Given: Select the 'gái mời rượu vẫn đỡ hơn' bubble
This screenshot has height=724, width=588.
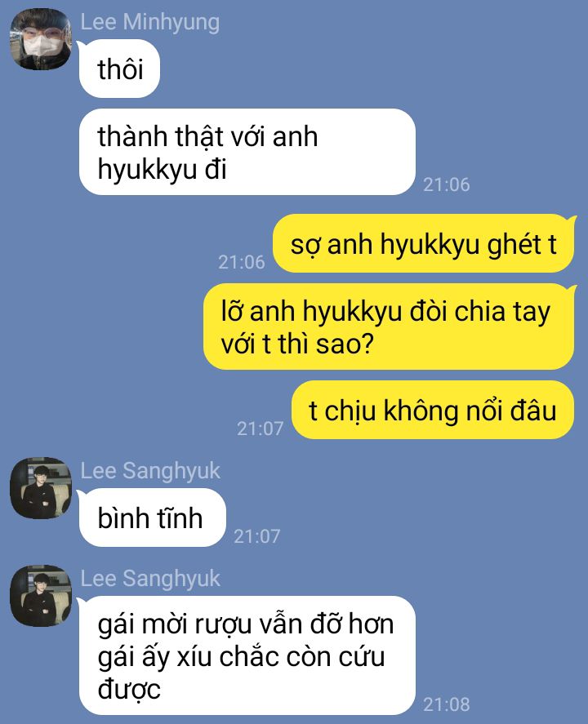Looking at the screenshot, I should [x=247, y=655].
